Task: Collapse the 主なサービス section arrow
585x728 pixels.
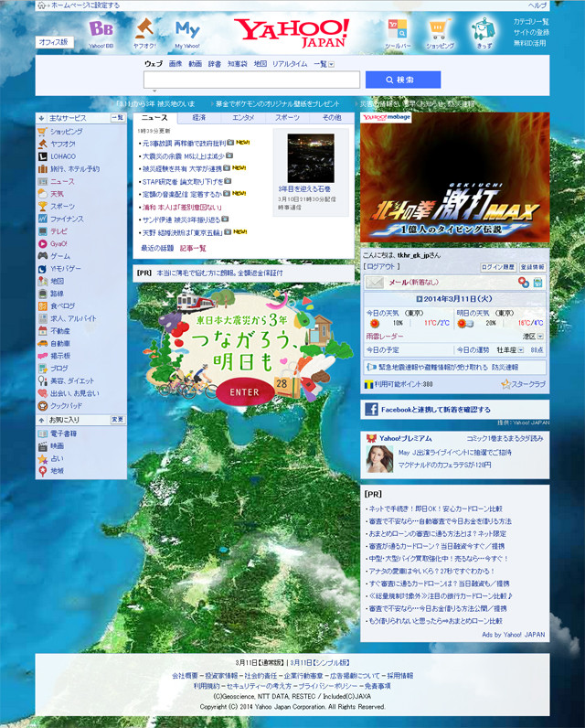Action: [x=41, y=118]
